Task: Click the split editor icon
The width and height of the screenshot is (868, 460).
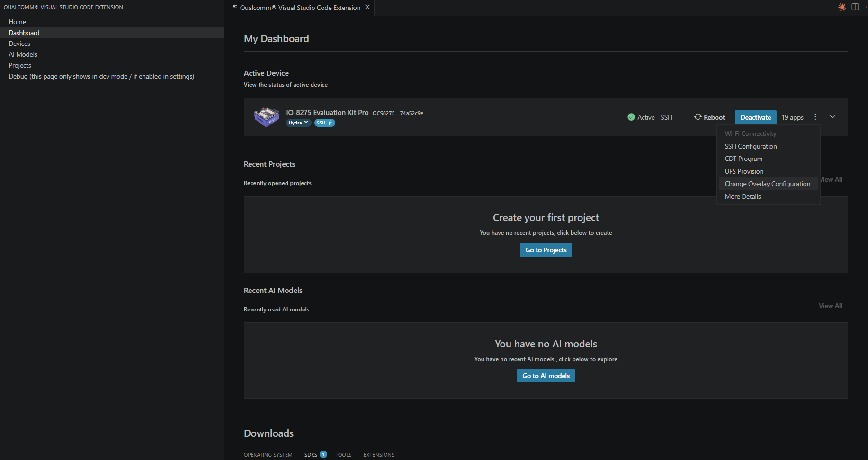Action: pyautogui.click(x=855, y=7)
